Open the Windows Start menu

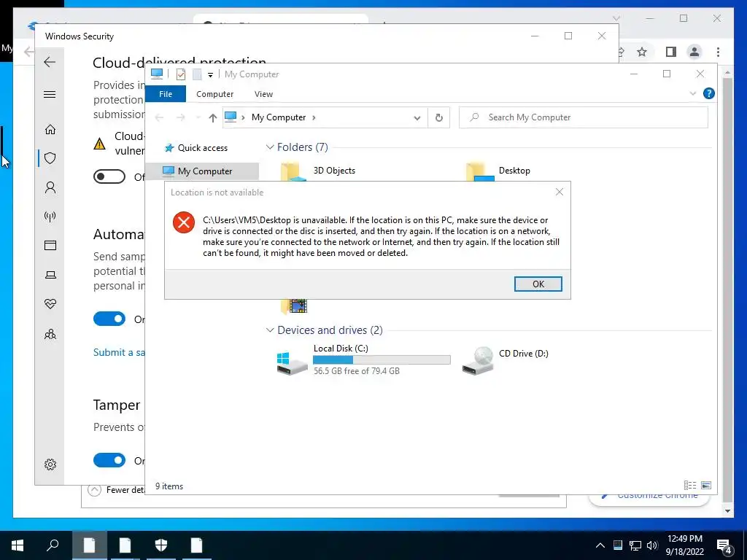point(18,545)
